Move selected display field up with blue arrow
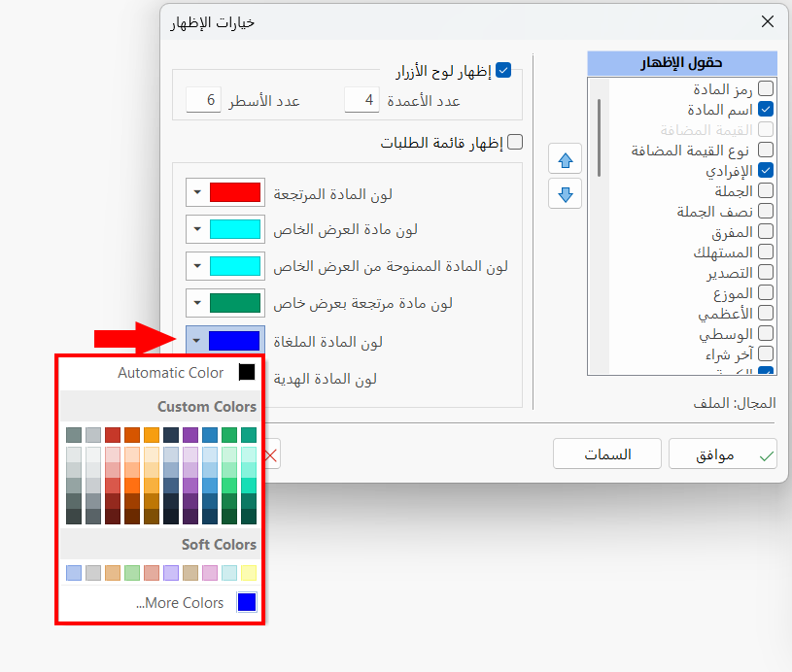The width and height of the screenshot is (792, 672). pos(565,158)
